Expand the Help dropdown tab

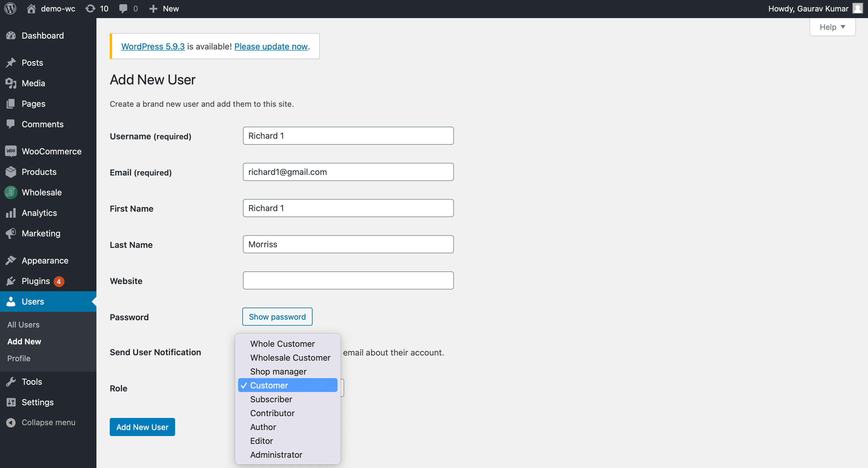832,27
